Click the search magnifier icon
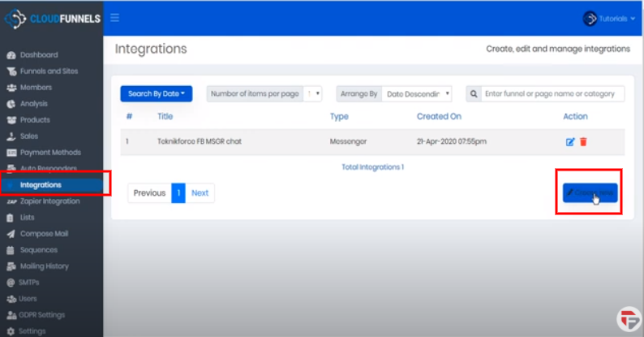644x337 pixels. point(473,94)
